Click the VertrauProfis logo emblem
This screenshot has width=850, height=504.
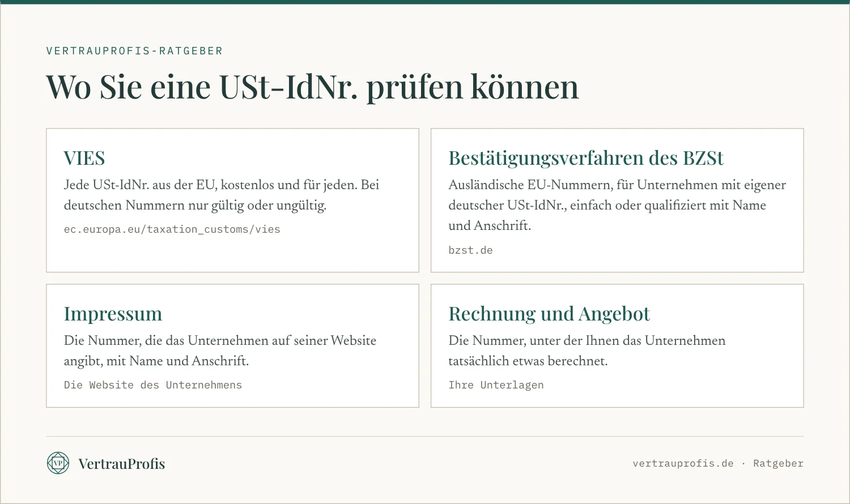pos(58,463)
